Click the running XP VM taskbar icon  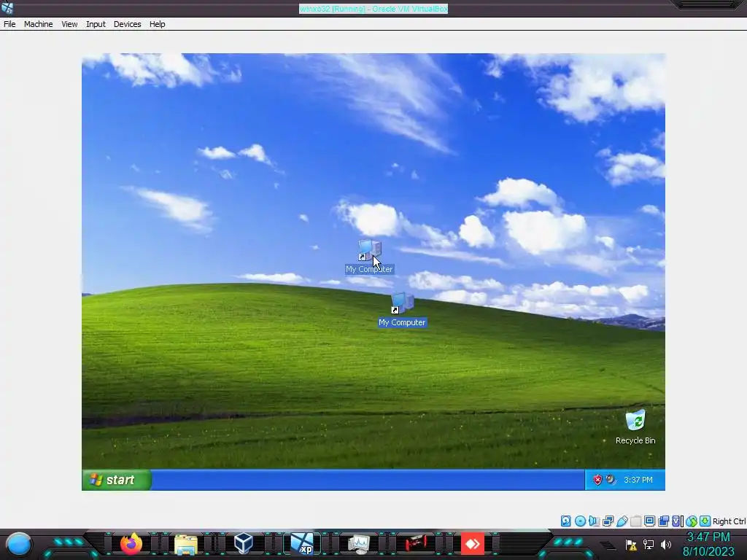[302, 544]
